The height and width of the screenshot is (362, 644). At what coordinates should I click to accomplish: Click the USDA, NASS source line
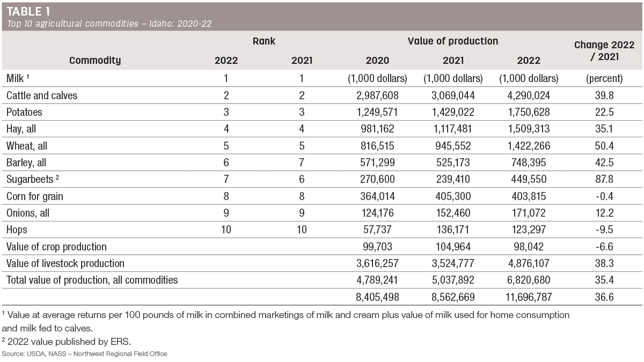click(85, 354)
